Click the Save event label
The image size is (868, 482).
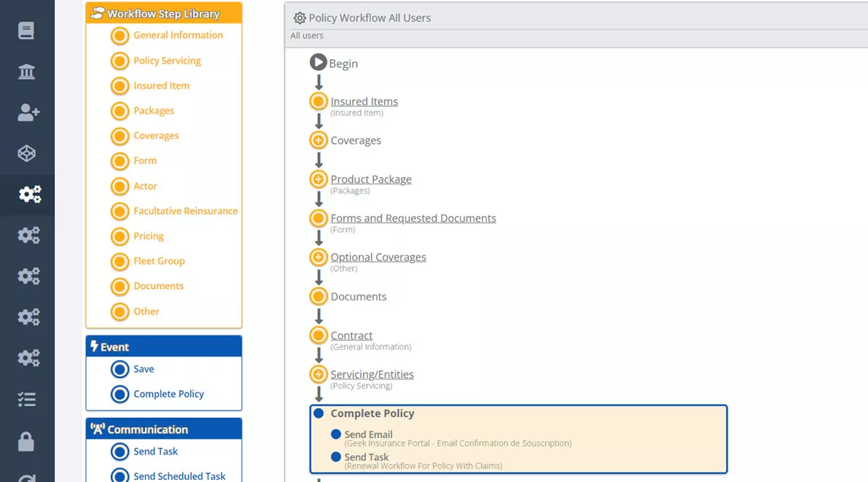(144, 369)
